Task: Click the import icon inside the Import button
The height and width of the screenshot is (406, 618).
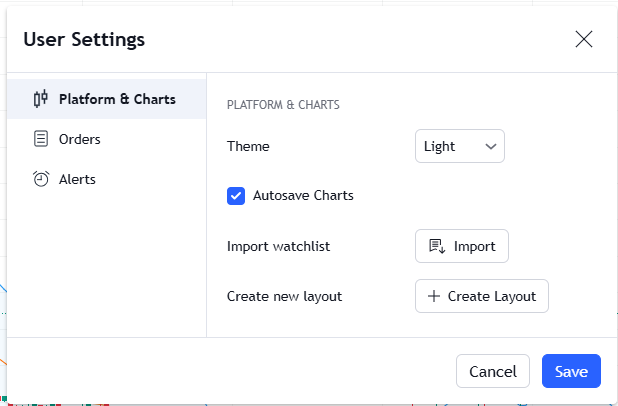Action: pos(437,246)
